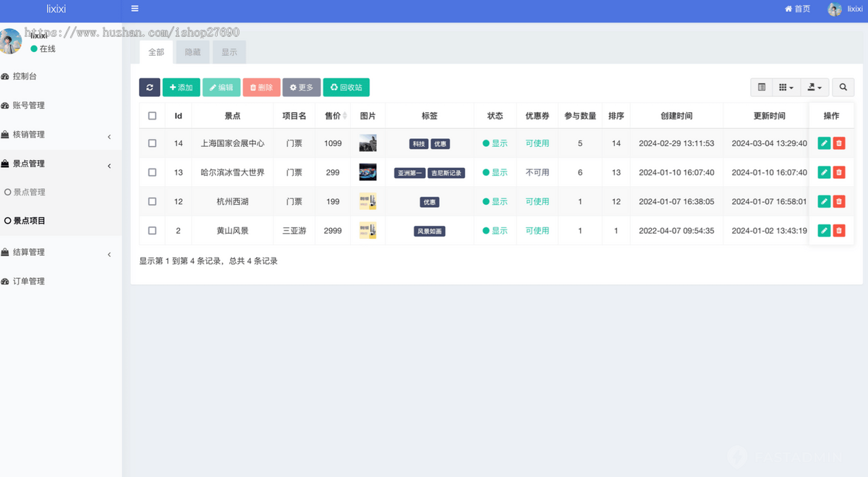Screen dimensions: 868x477
Task: Open the 回收站 recycle bin
Action: [346, 88]
